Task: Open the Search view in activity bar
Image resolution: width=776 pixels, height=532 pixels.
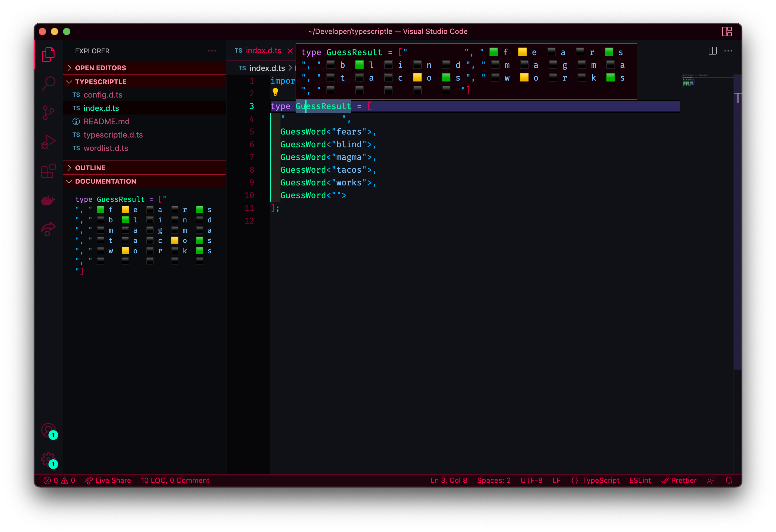Action: coord(48,83)
